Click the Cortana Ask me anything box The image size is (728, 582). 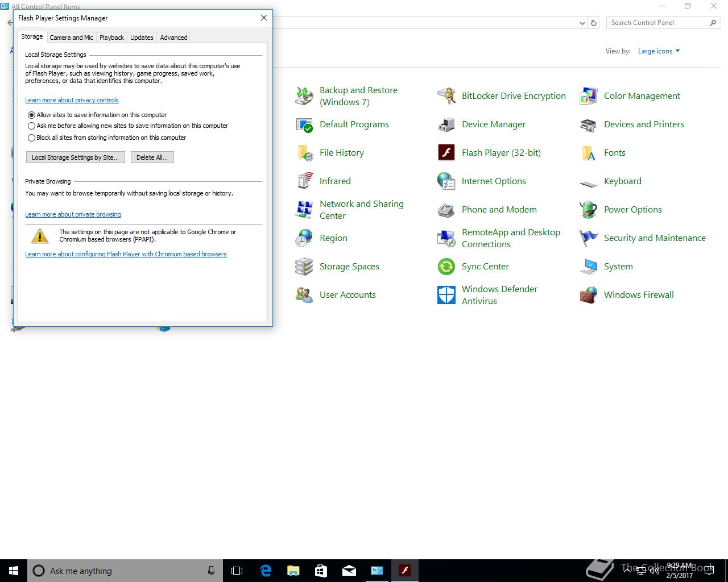[125, 571]
